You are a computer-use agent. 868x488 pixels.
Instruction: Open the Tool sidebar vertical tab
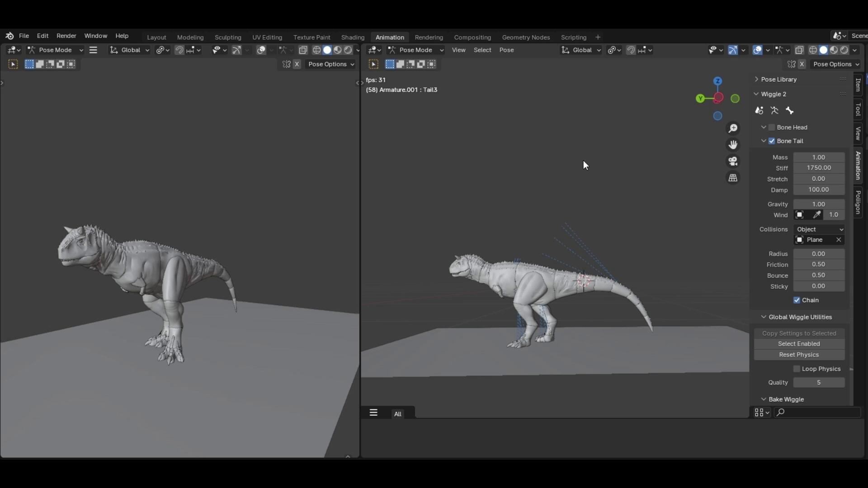click(x=858, y=109)
